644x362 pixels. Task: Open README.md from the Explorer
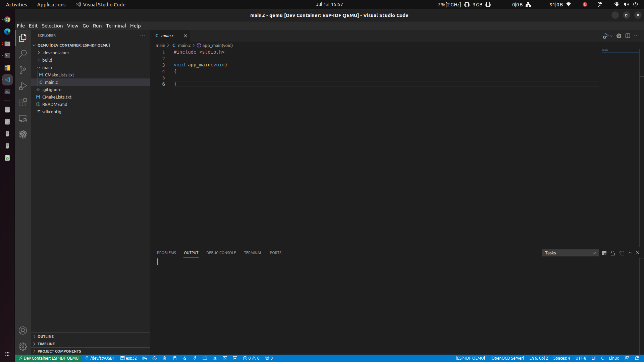click(55, 104)
